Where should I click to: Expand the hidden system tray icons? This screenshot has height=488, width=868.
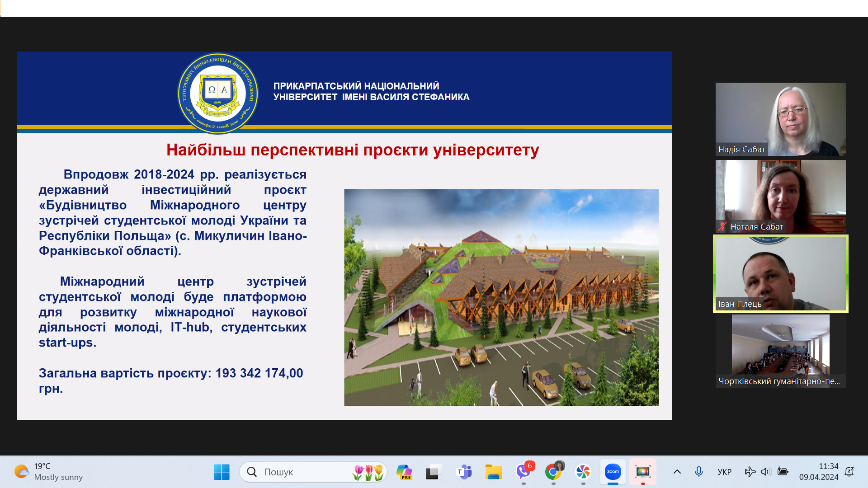click(677, 472)
